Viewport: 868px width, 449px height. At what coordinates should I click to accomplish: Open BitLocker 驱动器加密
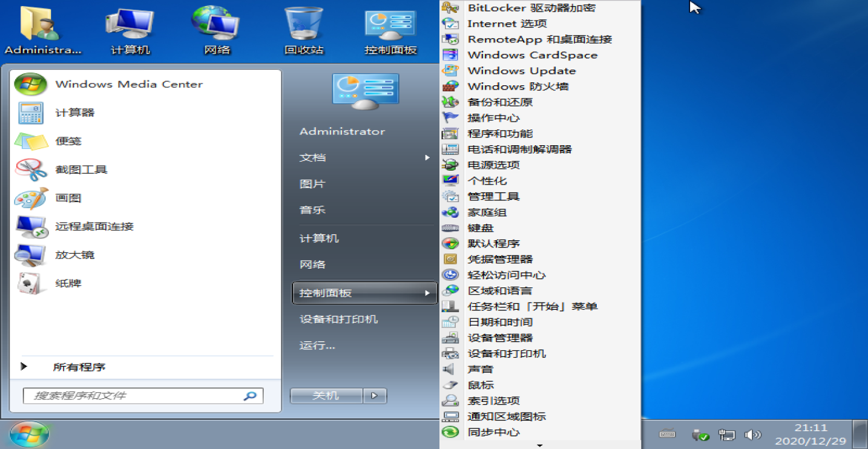point(540,8)
